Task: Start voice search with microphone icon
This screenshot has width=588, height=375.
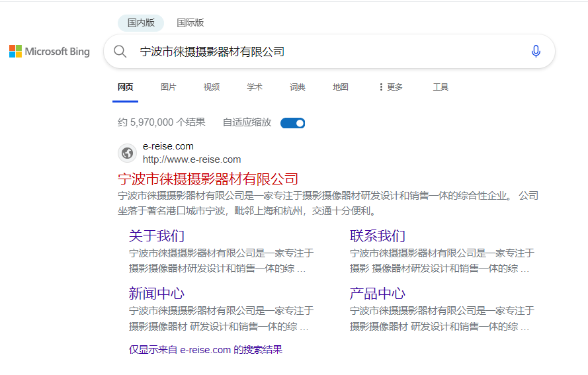Action: coord(536,52)
